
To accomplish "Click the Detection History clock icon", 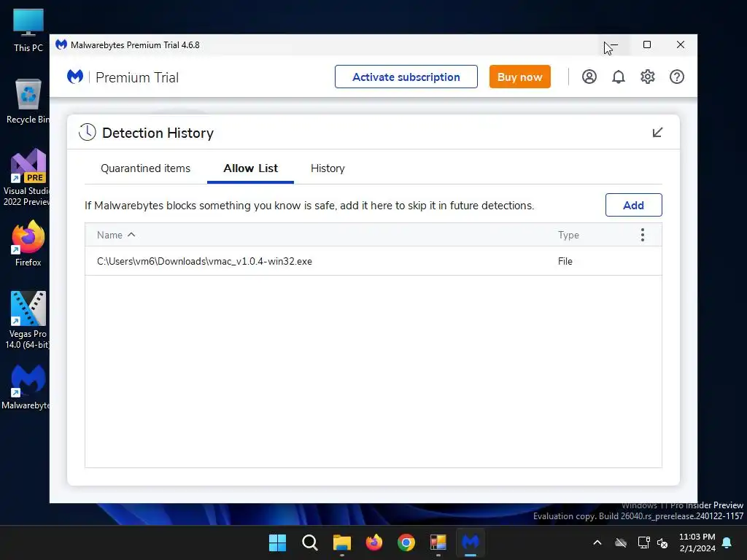I will coord(88,133).
